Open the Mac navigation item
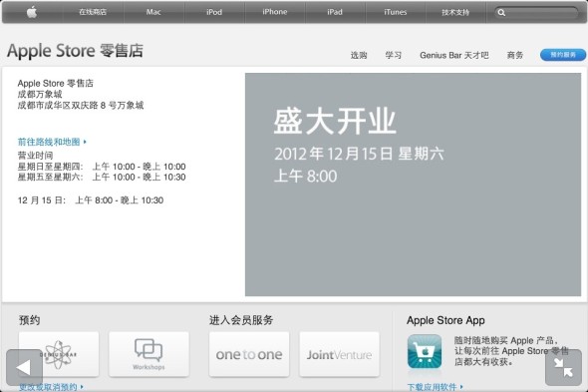Viewport: 588px width, 392px height. click(153, 12)
